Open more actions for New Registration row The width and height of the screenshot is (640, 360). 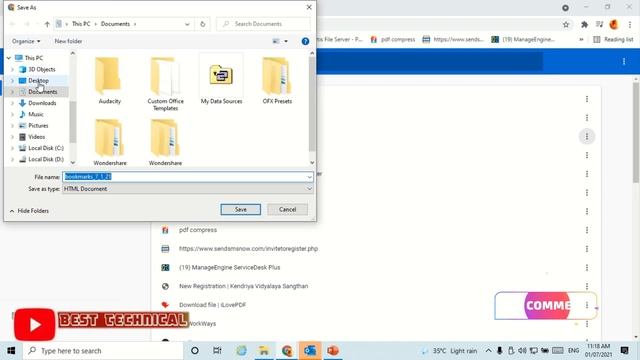click(x=587, y=287)
